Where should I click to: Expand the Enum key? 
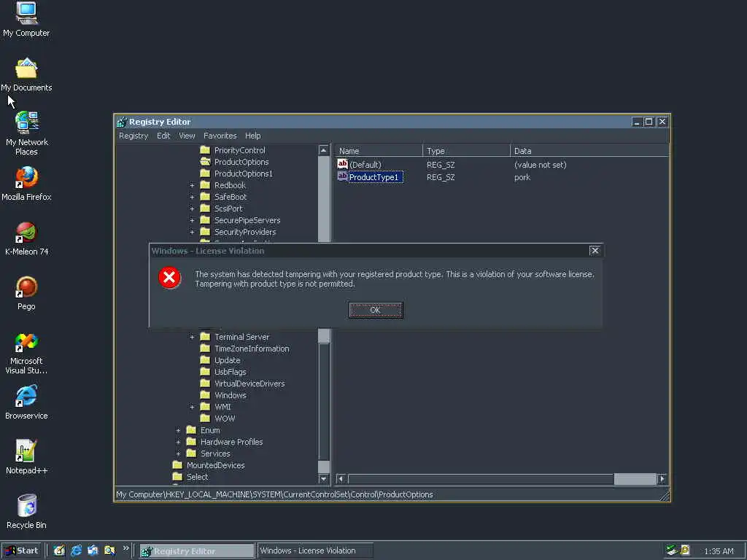[178, 430]
